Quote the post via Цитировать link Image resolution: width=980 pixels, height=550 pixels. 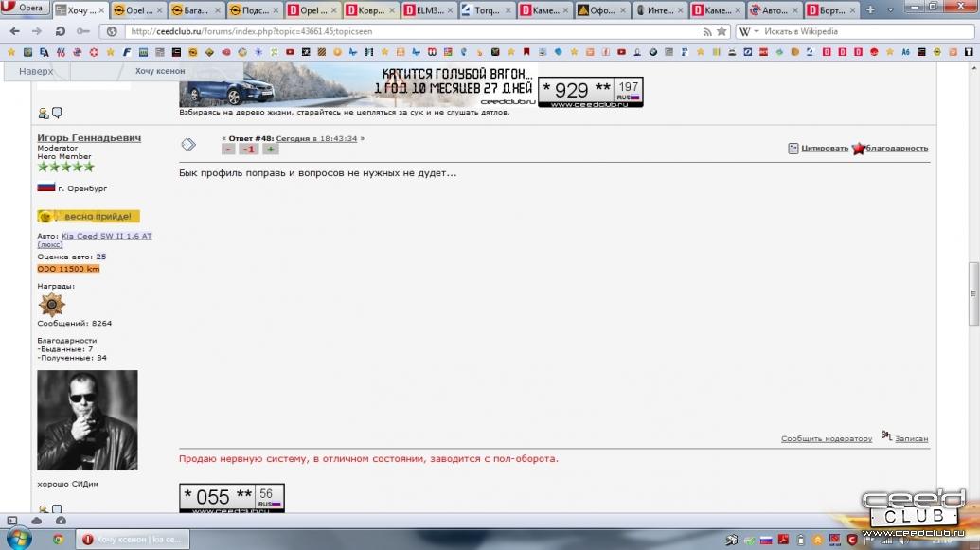(x=825, y=148)
